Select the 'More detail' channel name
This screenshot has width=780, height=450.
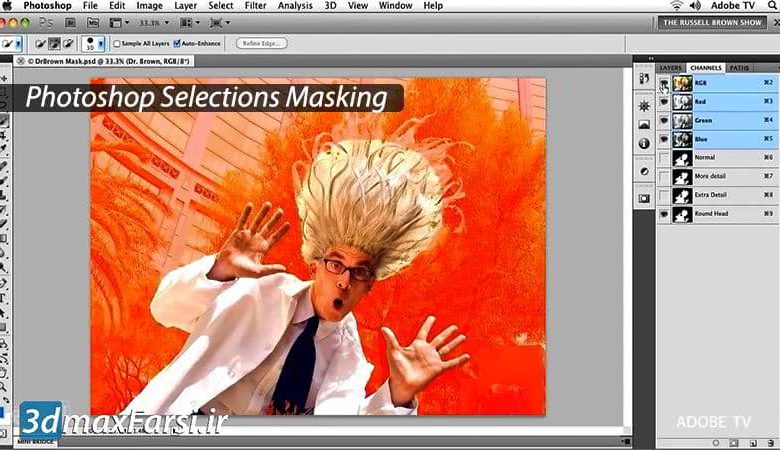(x=710, y=176)
